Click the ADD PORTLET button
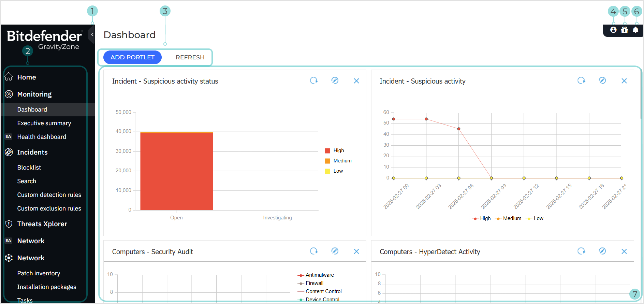Image resolution: width=644 pixels, height=304 pixels. [132, 57]
